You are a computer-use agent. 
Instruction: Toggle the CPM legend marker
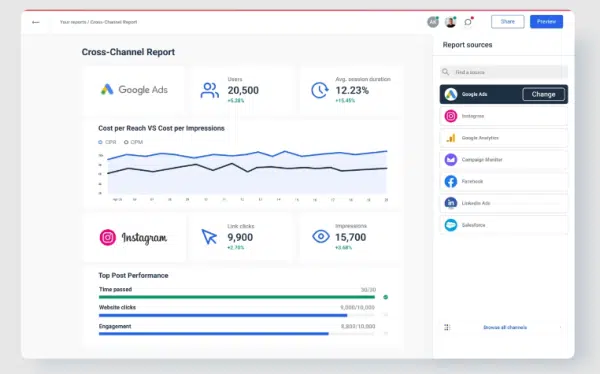(126, 142)
